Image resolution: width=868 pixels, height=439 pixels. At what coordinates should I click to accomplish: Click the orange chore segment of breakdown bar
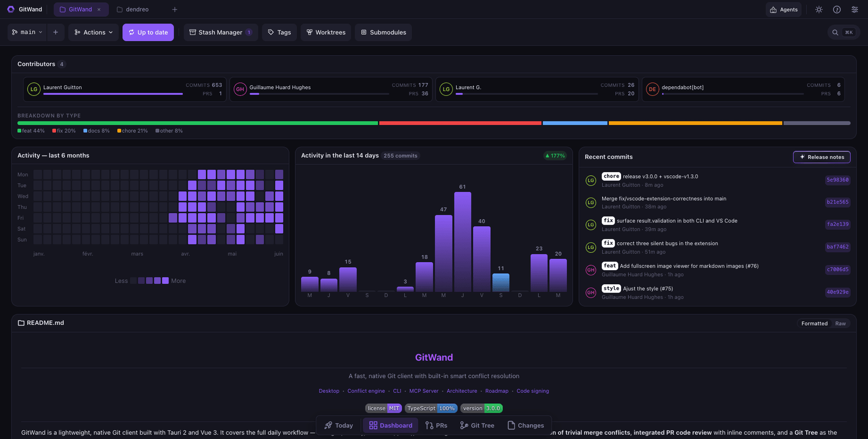(x=695, y=123)
